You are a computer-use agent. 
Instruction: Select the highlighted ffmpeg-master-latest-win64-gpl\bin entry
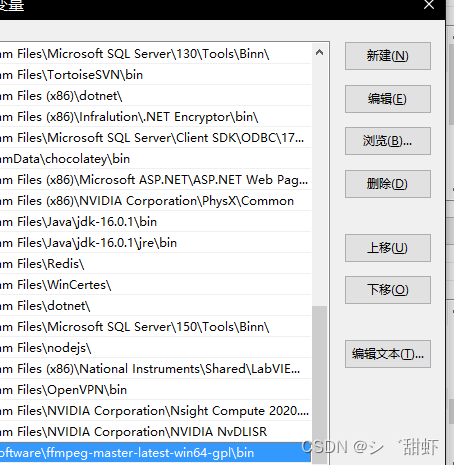pyautogui.click(x=155, y=453)
